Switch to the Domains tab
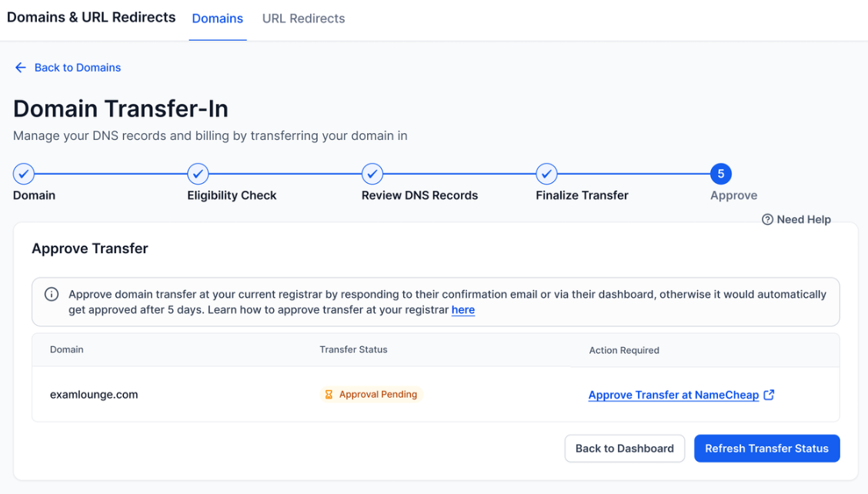The width and height of the screenshot is (868, 494). pyautogui.click(x=218, y=18)
